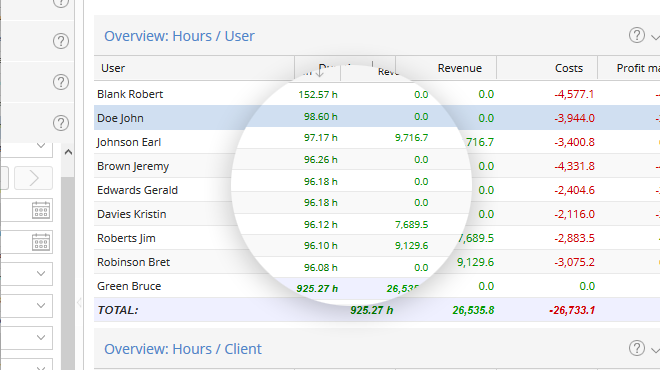660x370 pixels.
Task: Click the total duration 925.27 h in TOTAL row
Action: pyautogui.click(x=372, y=310)
